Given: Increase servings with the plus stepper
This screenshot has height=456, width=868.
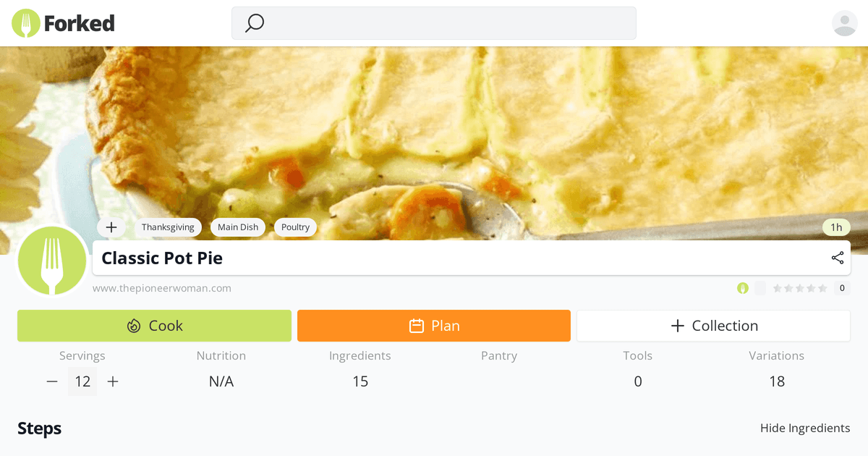Looking at the screenshot, I should [113, 381].
